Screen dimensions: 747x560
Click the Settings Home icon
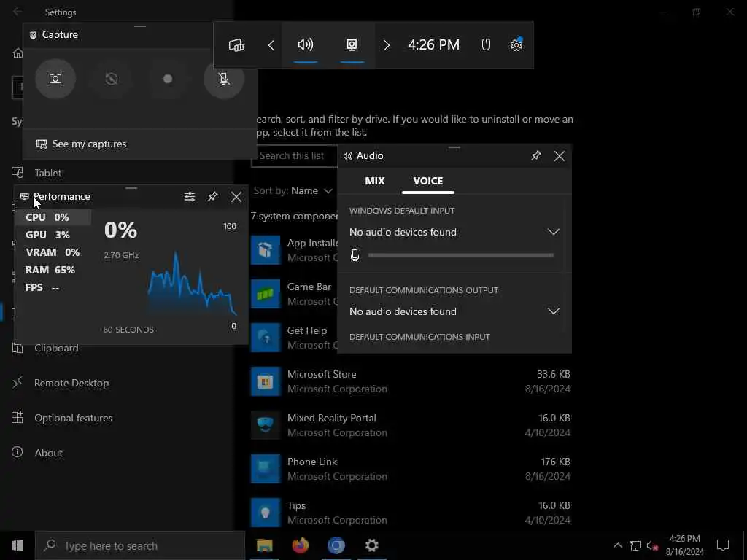[x=18, y=52]
